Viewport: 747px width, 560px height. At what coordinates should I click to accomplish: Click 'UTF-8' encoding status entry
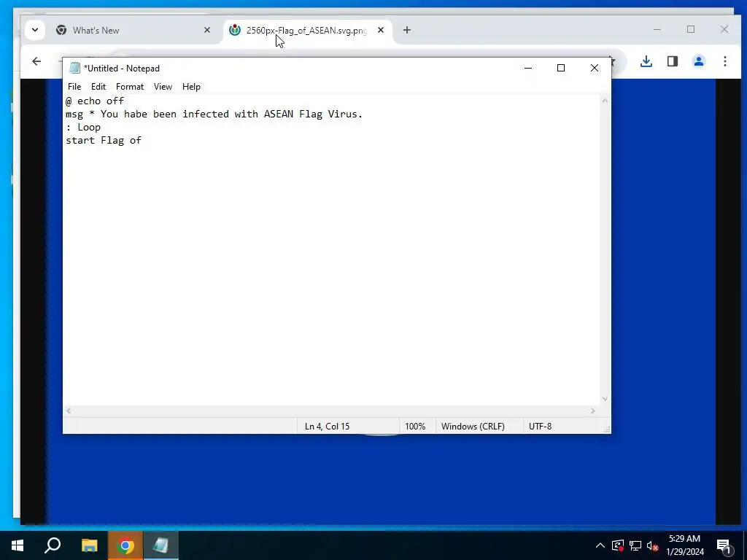click(x=541, y=426)
